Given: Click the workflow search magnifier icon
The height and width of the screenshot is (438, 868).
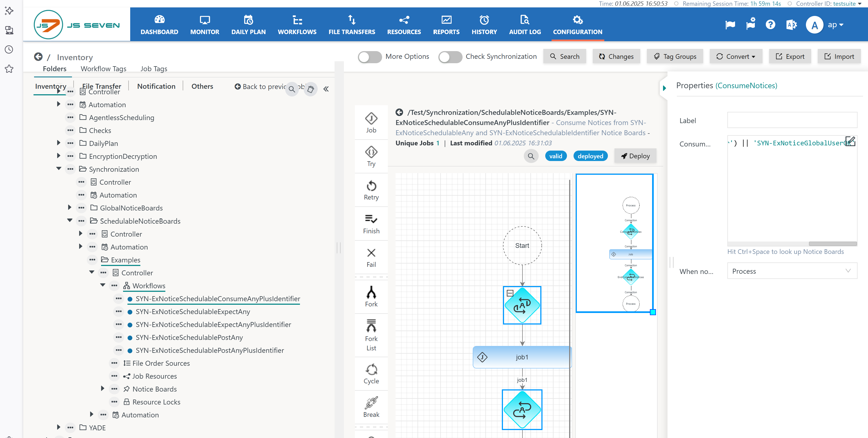Looking at the screenshot, I should click(x=531, y=156).
